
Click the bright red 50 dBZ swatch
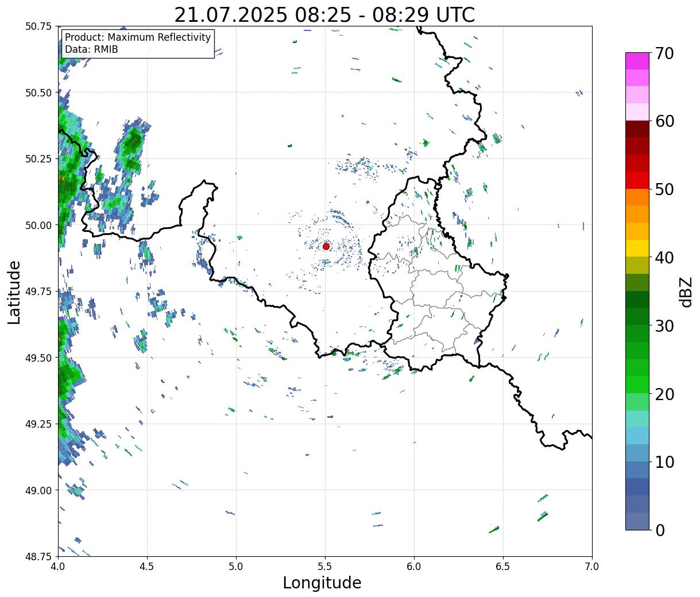(637, 180)
